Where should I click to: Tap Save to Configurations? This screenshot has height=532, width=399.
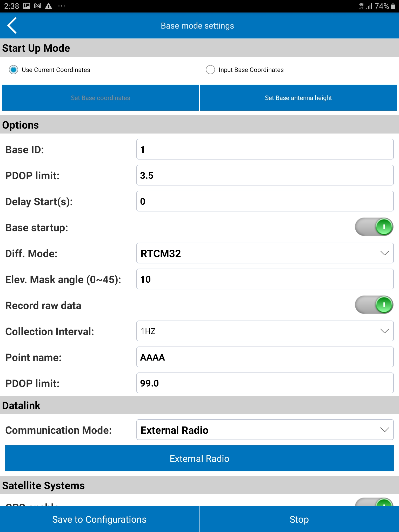click(99, 519)
